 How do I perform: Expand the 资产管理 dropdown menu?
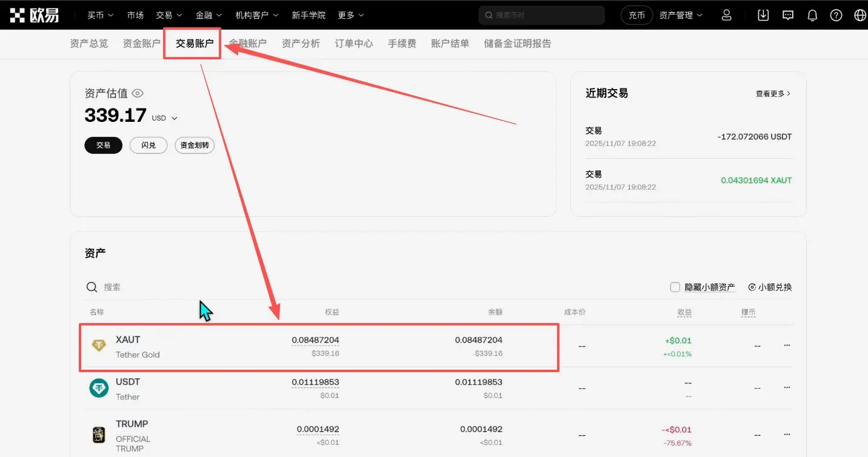click(x=680, y=15)
